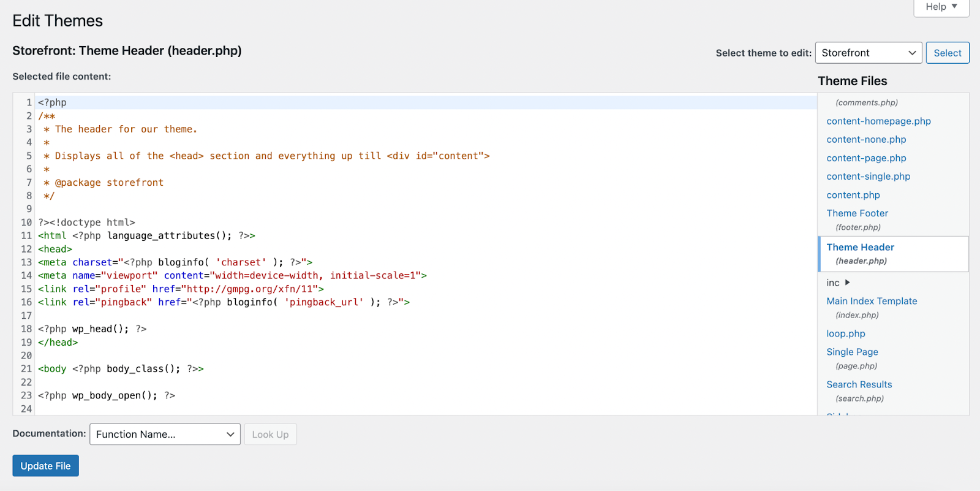Click the wp_head() code line

coord(92,329)
